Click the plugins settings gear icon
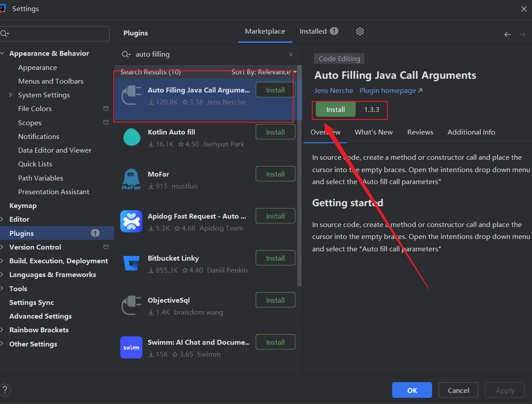 [360, 31]
